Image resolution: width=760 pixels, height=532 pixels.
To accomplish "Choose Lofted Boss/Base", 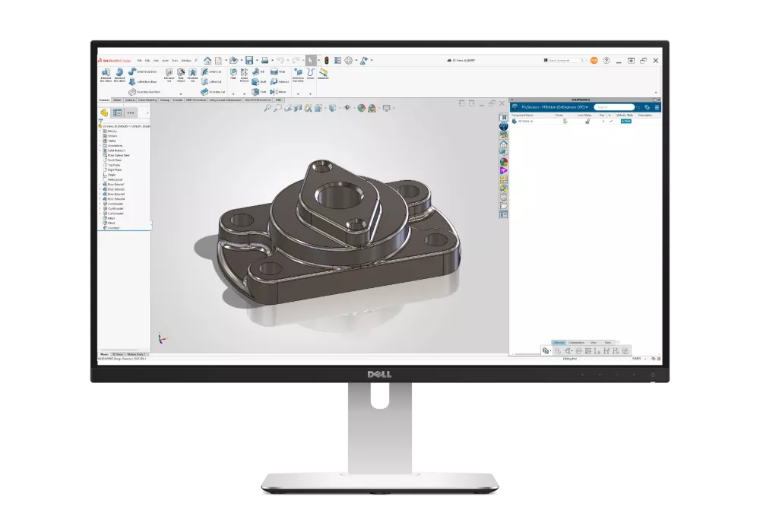I will tap(142, 82).
